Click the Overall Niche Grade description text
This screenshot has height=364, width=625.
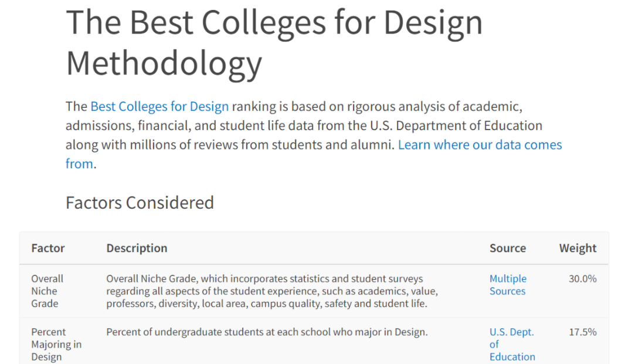(x=272, y=291)
